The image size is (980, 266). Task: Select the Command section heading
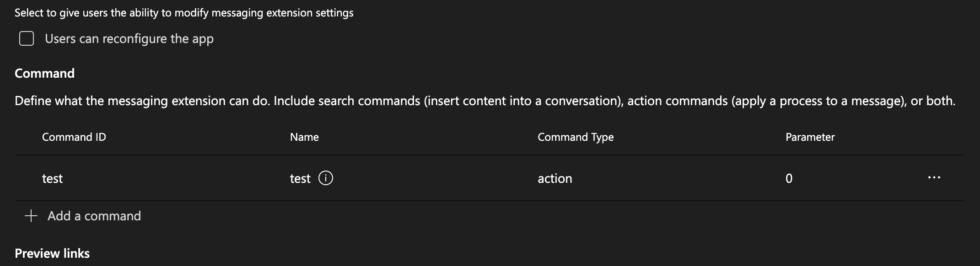(44, 73)
